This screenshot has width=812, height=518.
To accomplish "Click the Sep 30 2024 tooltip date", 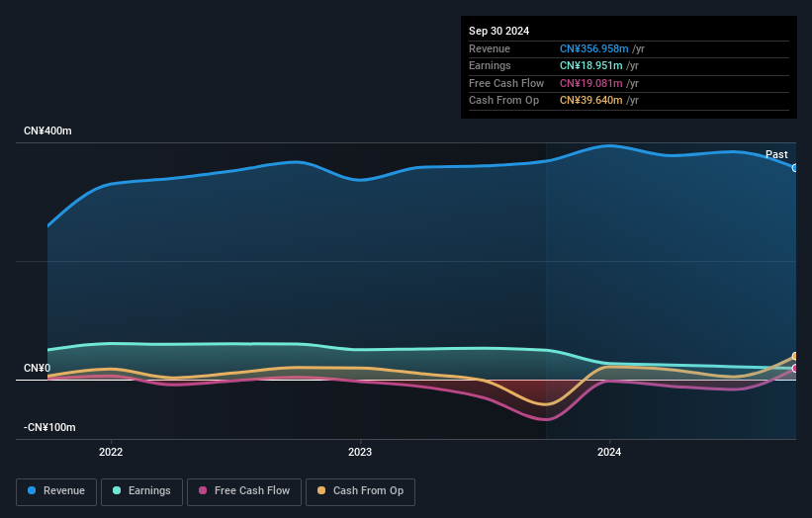I will click(x=499, y=31).
